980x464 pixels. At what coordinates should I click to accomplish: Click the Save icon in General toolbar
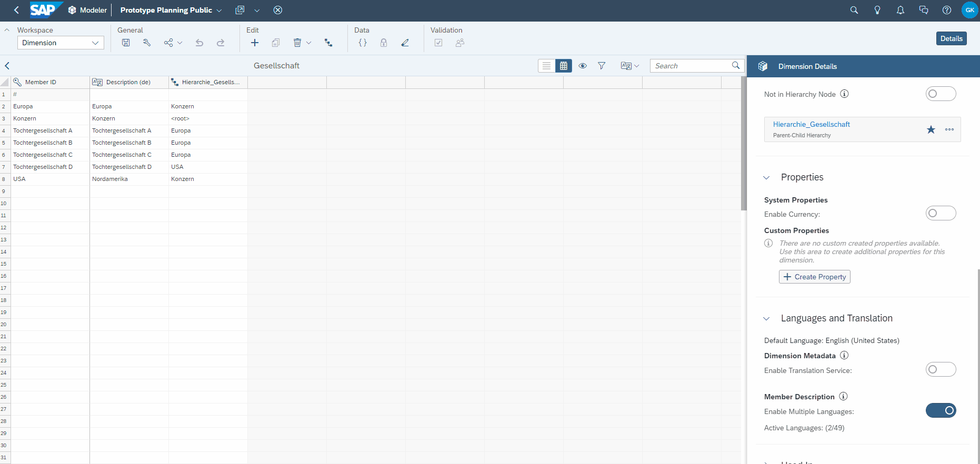pos(126,43)
